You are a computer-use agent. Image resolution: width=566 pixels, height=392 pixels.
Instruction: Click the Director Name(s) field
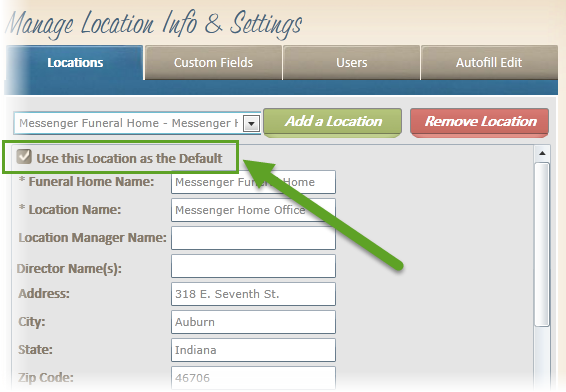coord(253,266)
